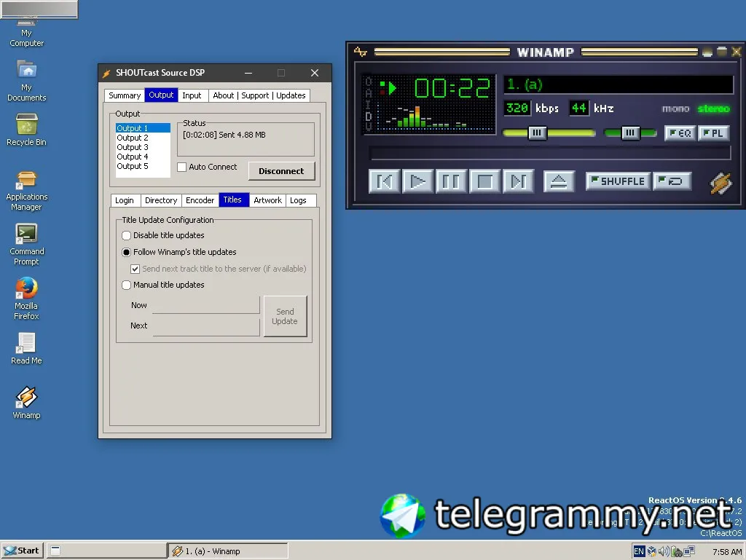Open Winamp main menu icon in title bar
746x560 pixels.
click(x=361, y=52)
